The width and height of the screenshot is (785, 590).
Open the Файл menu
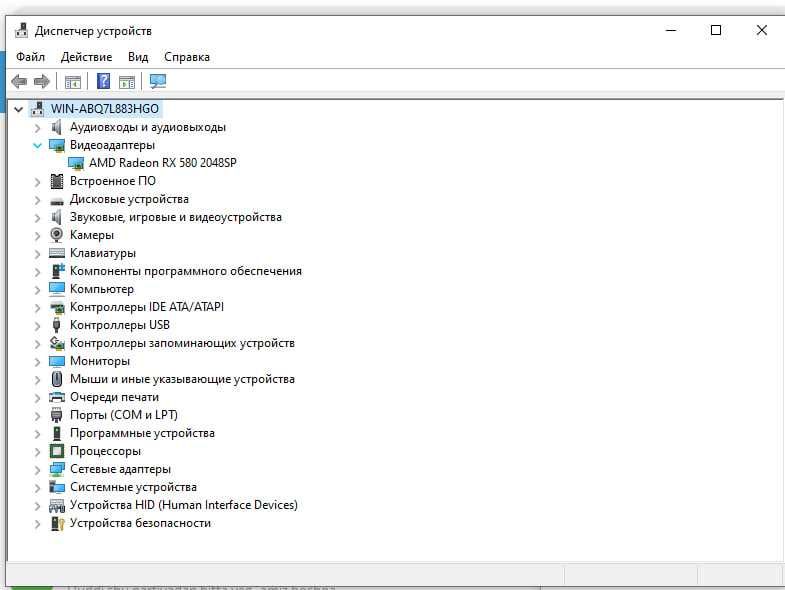[31, 57]
